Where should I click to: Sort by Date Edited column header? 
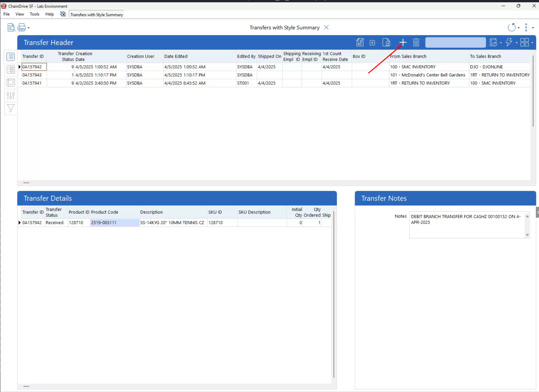click(200, 56)
